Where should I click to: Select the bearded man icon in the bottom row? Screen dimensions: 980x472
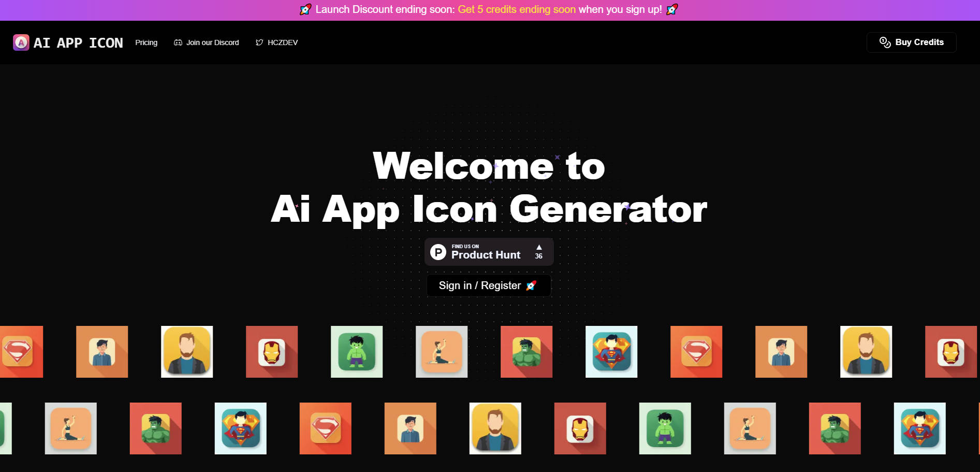coord(495,428)
